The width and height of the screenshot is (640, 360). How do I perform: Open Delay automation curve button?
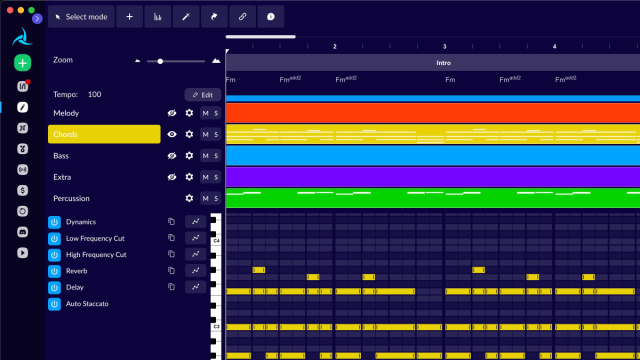tap(196, 287)
